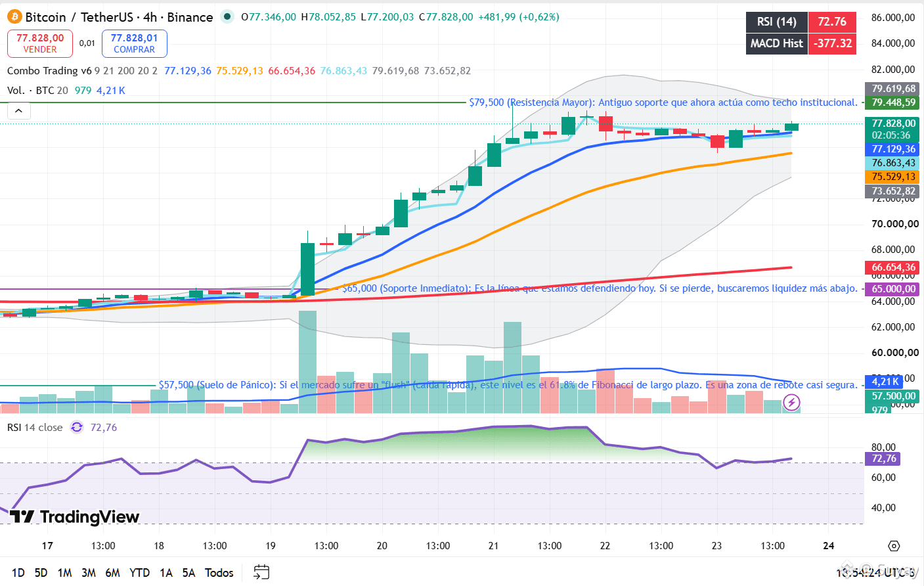The image size is (924, 586).
Task: Collapse the indicator legend with the chevron
Action: click(x=18, y=110)
